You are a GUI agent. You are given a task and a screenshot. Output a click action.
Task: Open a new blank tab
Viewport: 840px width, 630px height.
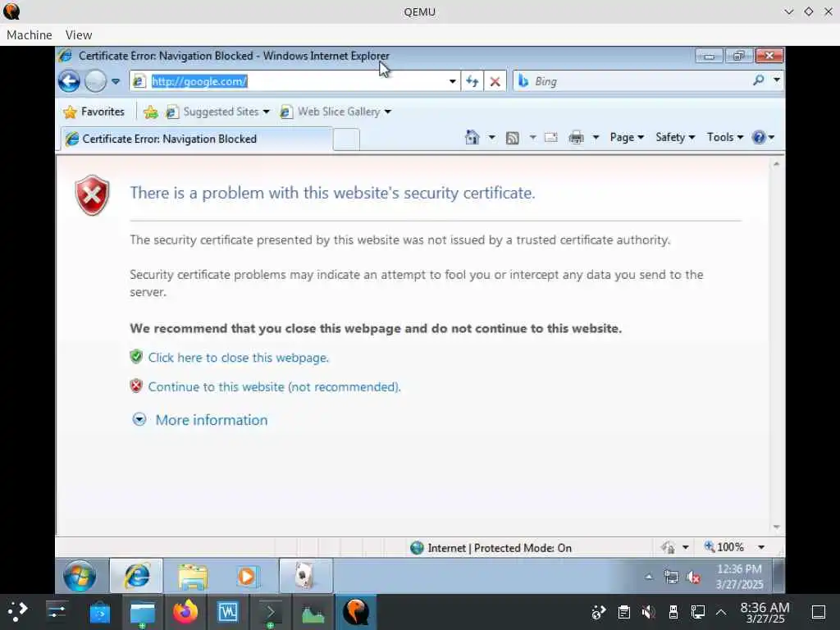[346, 139]
